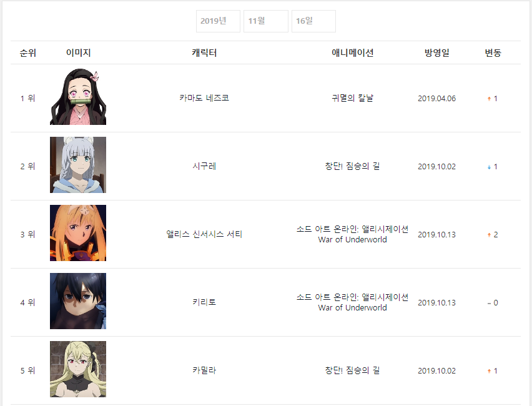532x406 pixels.
Task: Click the 방영일 column header
Action: coord(437,53)
